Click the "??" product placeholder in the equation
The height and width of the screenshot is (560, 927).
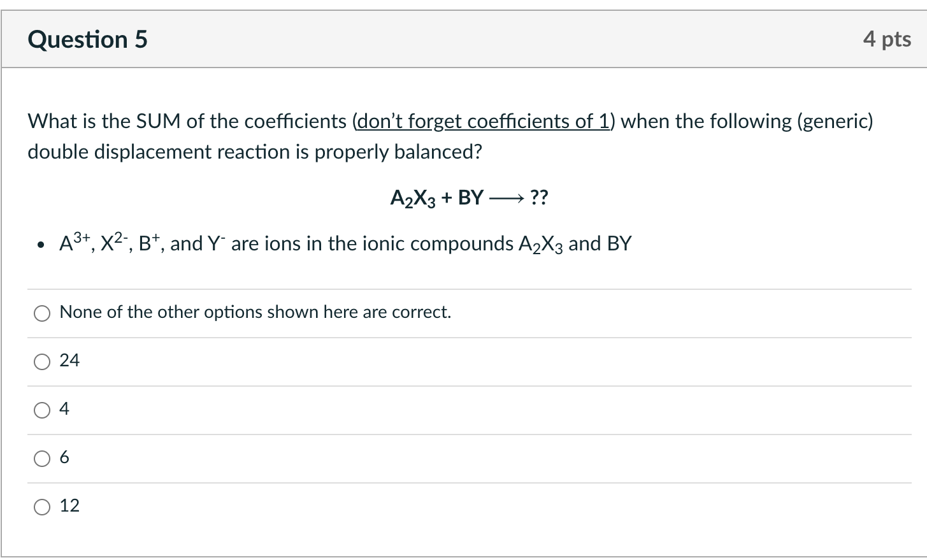(538, 197)
